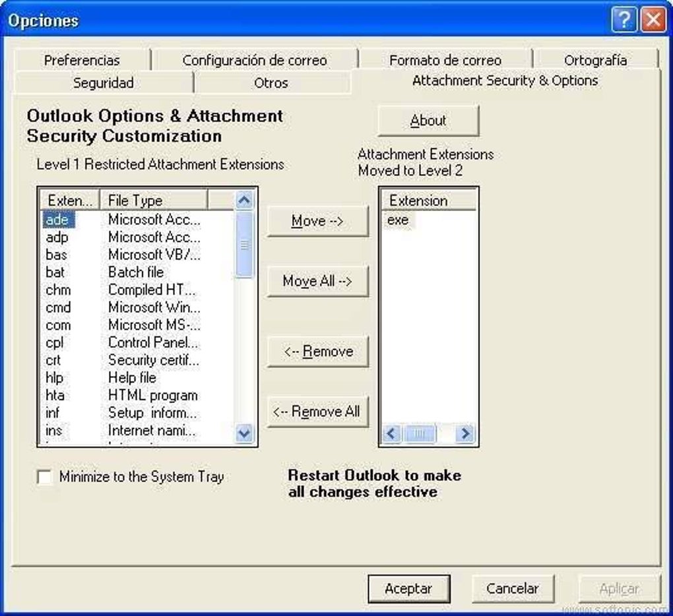This screenshot has width=673, height=616.
Task: Select the ade extension row
Action: (137, 220)
